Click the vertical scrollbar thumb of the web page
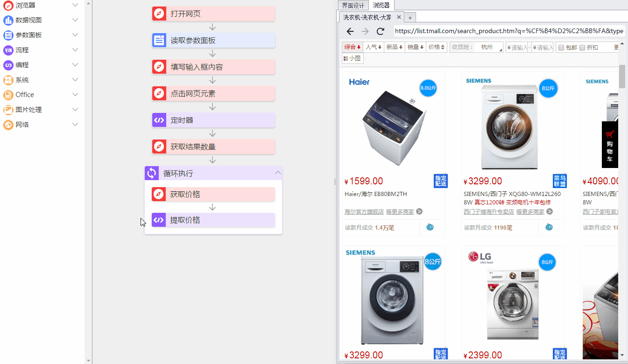 pos(622,77)
